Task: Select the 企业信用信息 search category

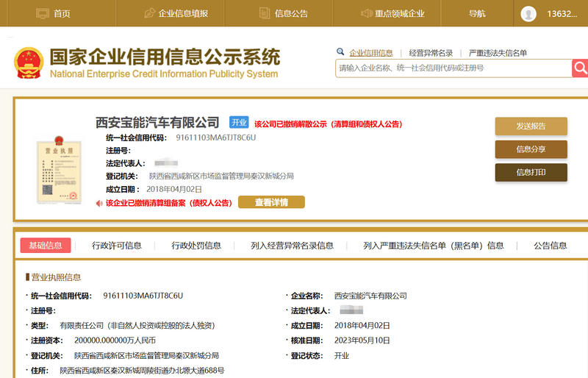Action: point(370,53)
